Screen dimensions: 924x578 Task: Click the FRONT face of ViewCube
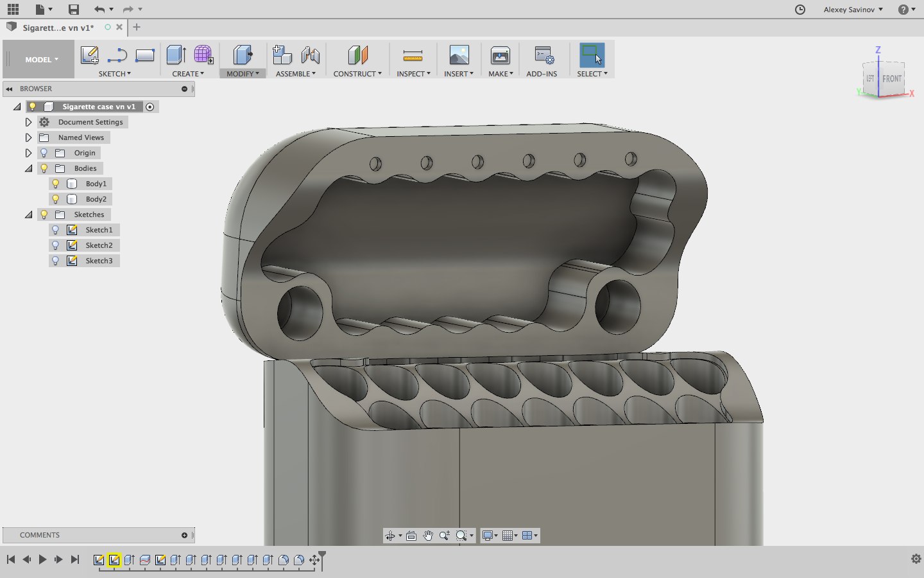(891, 79)
